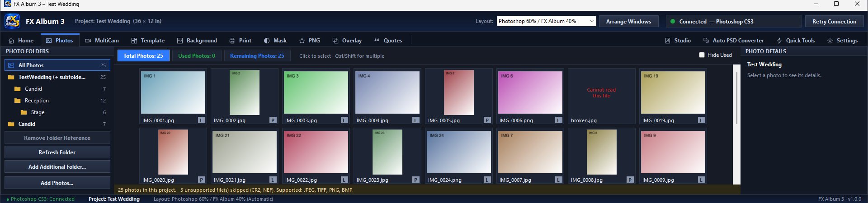Select IMG_0022.jpg thumbnail
Viewport: 868px width, 203px height.
pos(316,156)
